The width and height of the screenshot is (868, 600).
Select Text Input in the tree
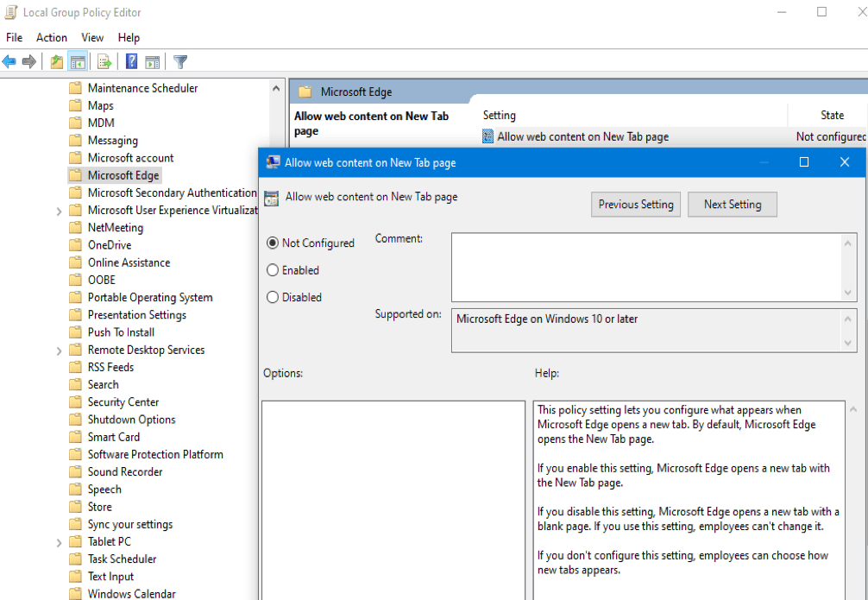coord(110,577)
